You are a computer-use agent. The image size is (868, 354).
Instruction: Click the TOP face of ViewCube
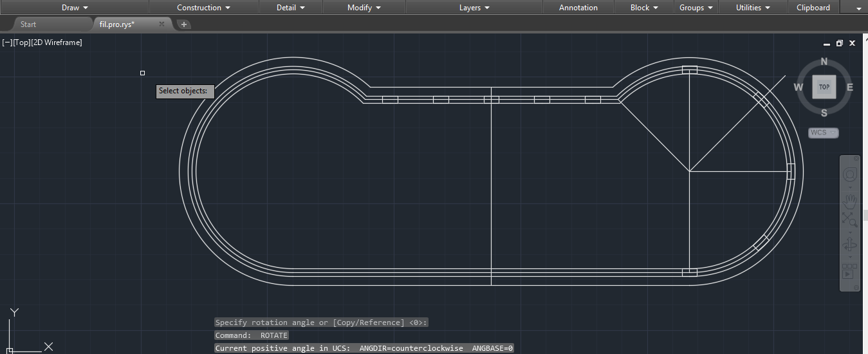coord(824,87)
